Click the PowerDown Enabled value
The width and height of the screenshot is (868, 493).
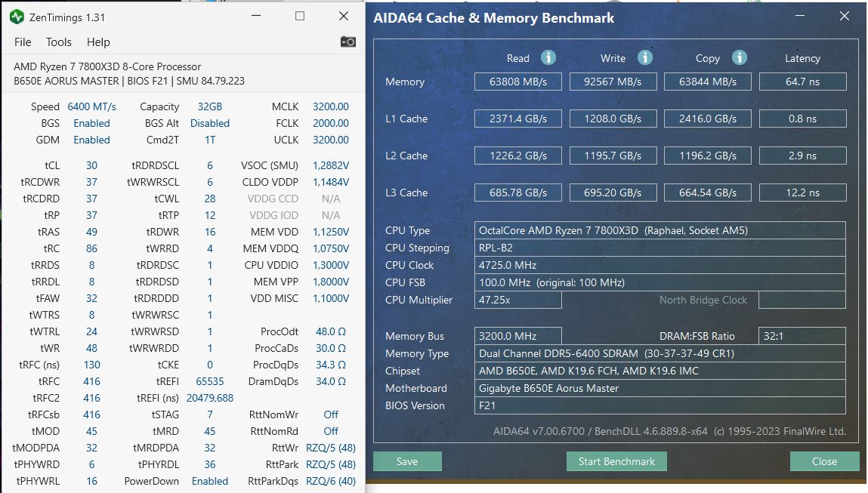tap(210, 481)
